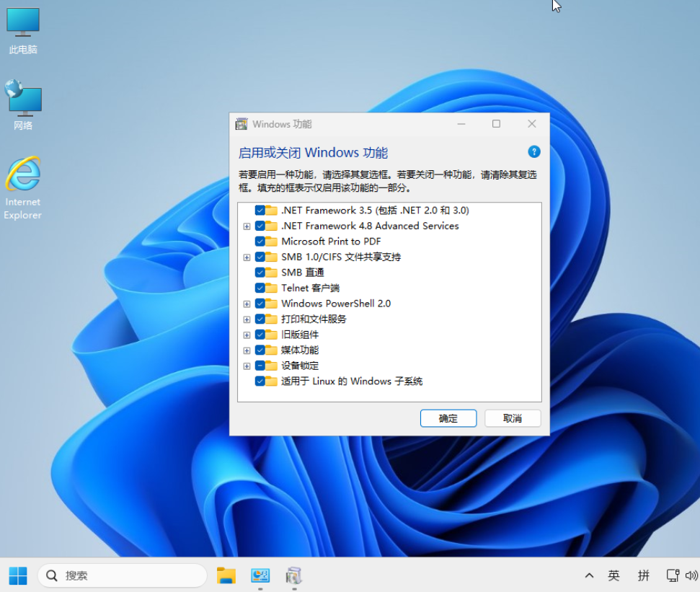The width and height of the screenshot is (700, 592).
Task: Click 确定 to apply feature changes
Action: [448, 418]
